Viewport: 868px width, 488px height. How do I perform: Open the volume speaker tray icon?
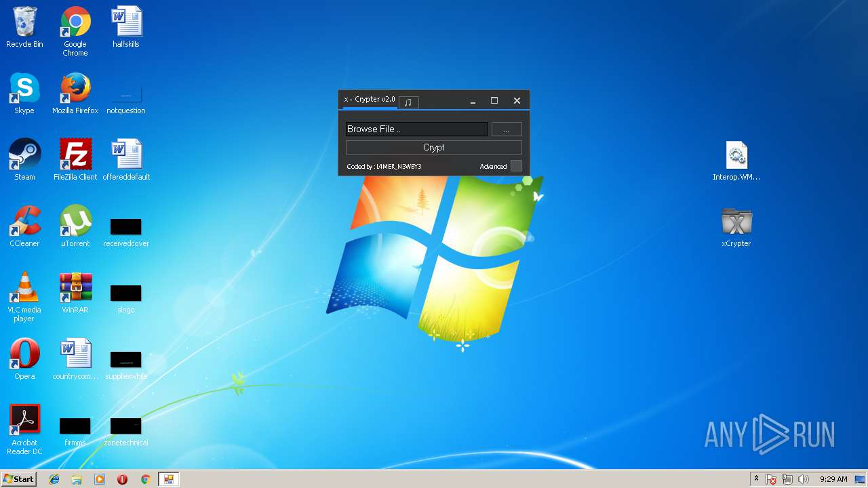[x=804, y=479]
